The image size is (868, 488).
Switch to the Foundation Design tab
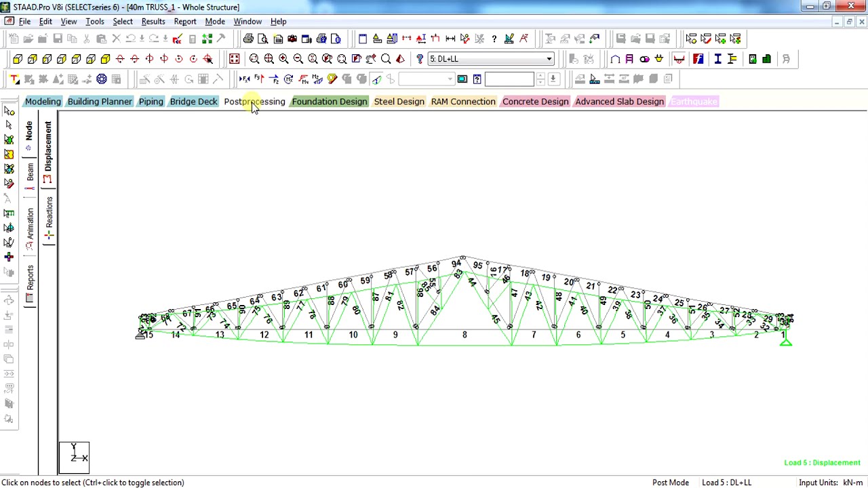pyautogui.click(x=330, y=102)
